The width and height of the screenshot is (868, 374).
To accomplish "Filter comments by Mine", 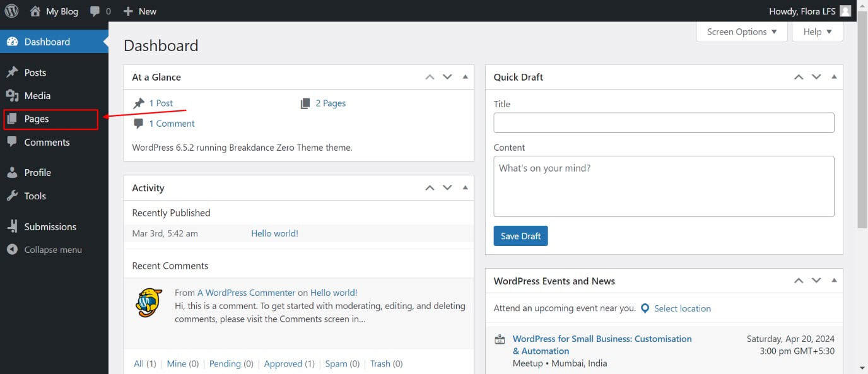I will point(177,364).
